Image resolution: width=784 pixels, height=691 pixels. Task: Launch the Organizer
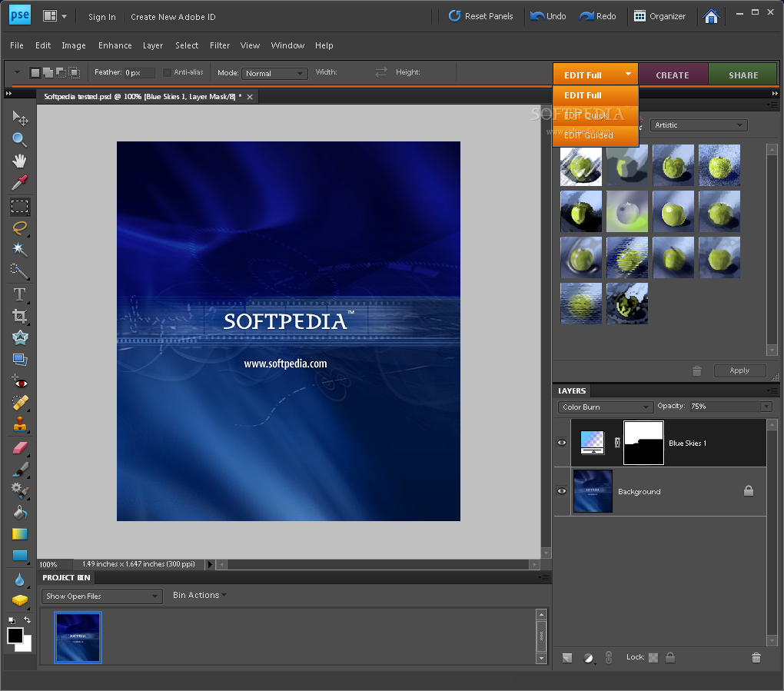coord(660,16)
